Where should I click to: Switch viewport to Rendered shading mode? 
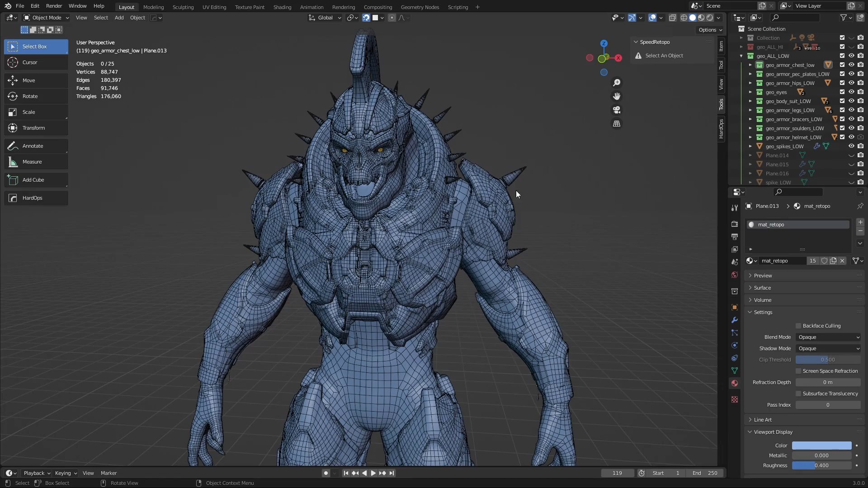[709, 18]
